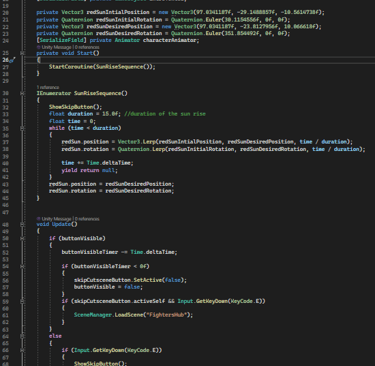Click line number 46 in the gutter

(6, 205)
